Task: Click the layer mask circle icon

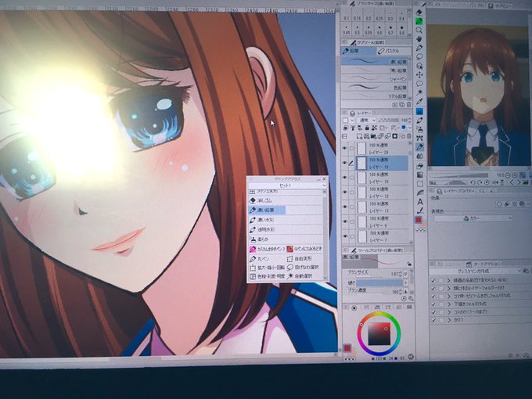Action: tap(394, 136)
